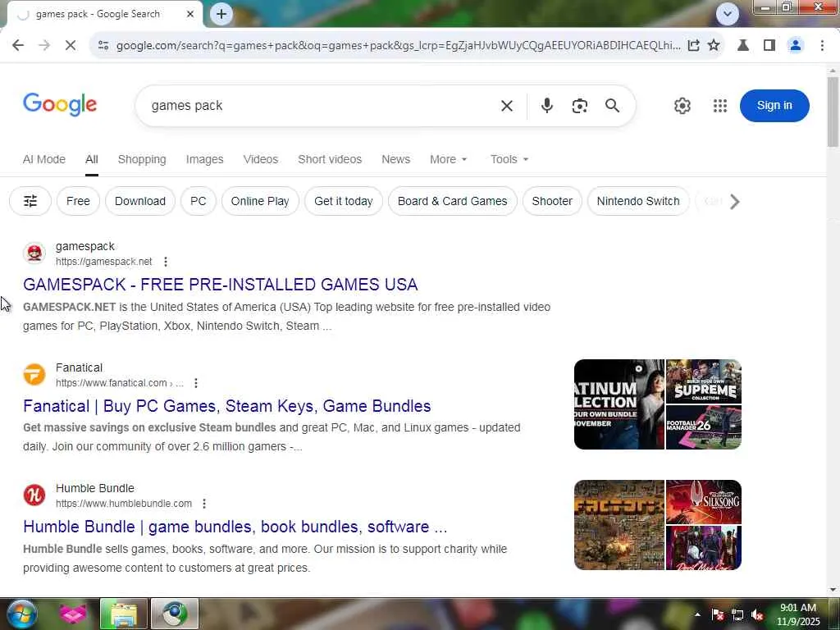Apply the Shooter filter chip
This screenshot has height=630, width=840.
[x=552, y=202]
